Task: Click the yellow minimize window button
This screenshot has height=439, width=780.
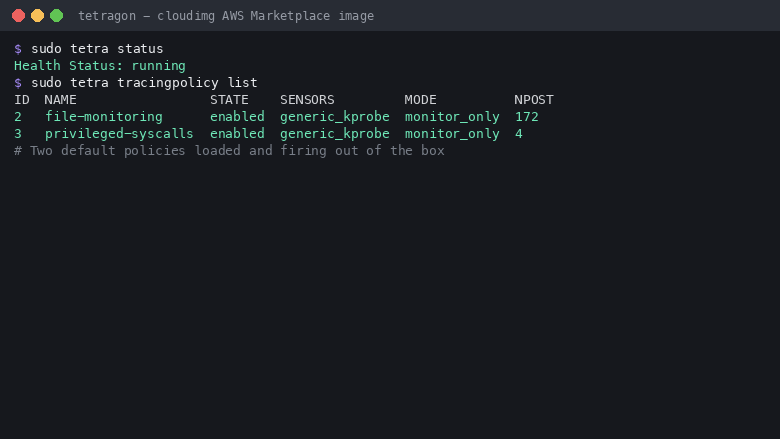Action: coord(37,15)
